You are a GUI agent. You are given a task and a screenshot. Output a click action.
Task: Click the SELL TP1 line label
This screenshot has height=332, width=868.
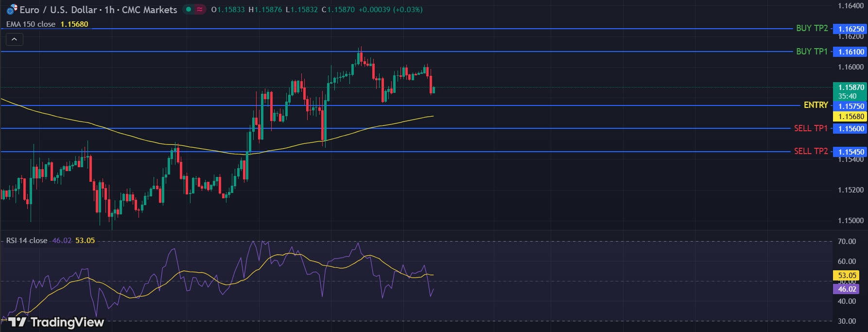point(811,128)
